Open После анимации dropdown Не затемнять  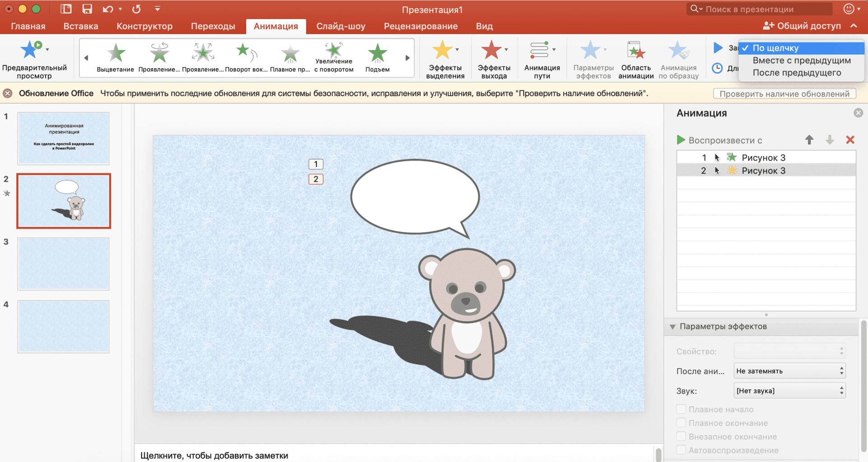point(789,371)
